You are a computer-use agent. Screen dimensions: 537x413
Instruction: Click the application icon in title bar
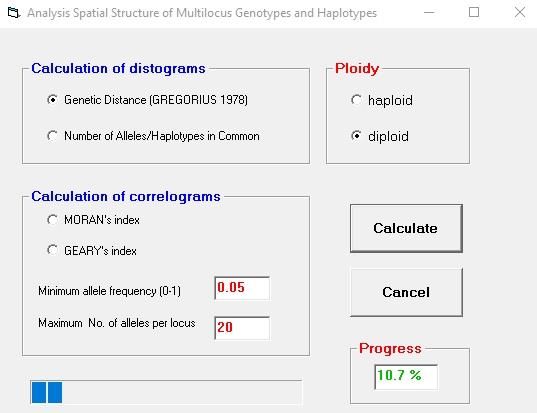[13, 13]
